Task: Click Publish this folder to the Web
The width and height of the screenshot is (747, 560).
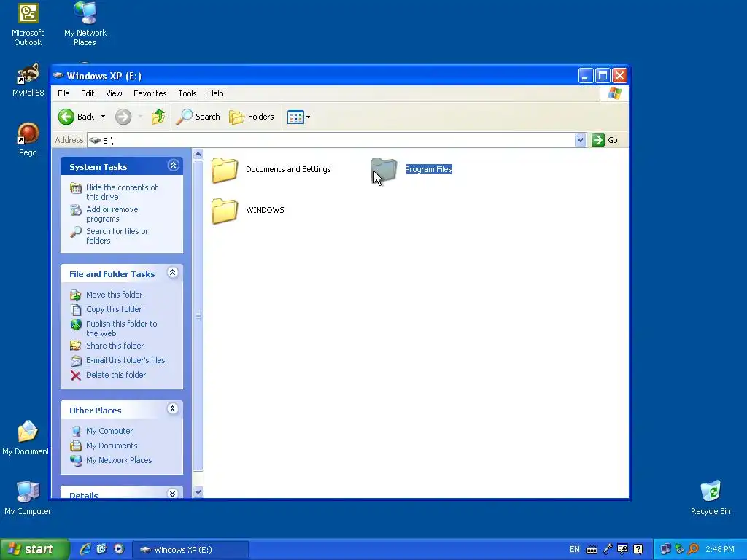Action: point(122,328)
